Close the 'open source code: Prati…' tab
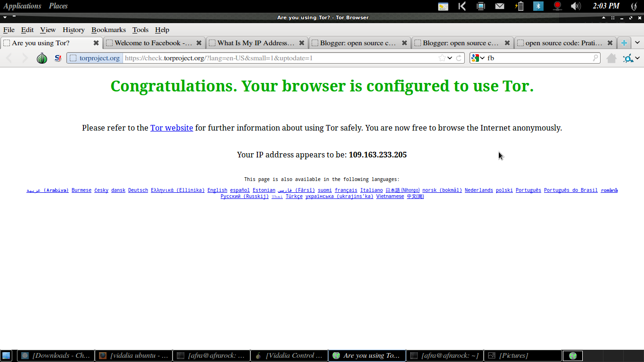 pyautogui.click(x=610, y=43)
